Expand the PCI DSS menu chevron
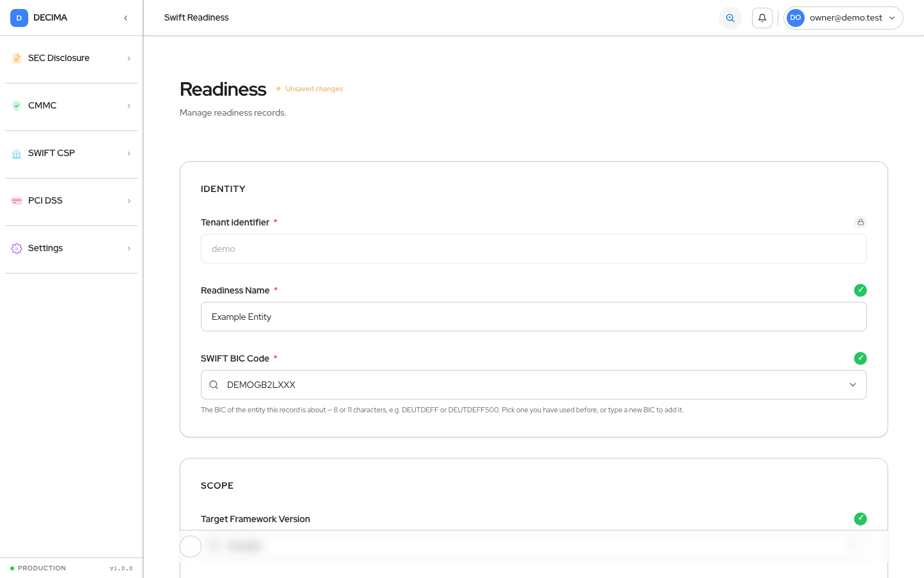 129,201
